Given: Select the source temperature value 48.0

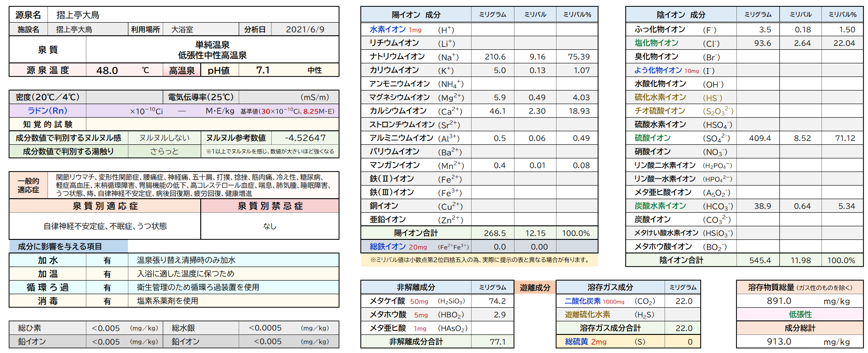Looking at the screenshot, I should coord(107,70).
